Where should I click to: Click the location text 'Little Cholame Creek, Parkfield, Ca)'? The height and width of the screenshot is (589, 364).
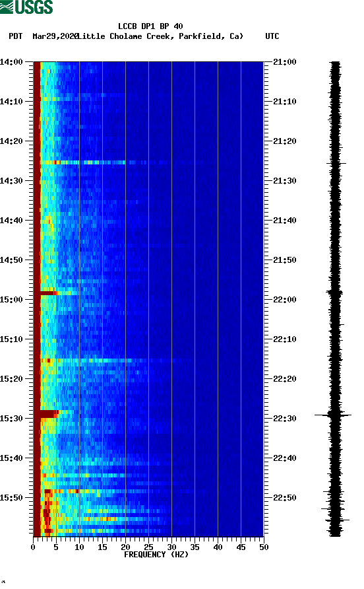[x=160, y=36]
